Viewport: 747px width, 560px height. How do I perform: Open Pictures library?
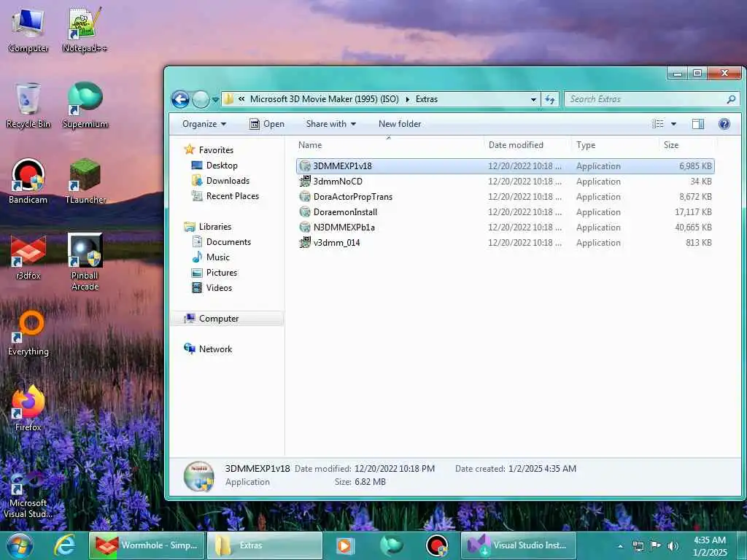pos(222,273)
